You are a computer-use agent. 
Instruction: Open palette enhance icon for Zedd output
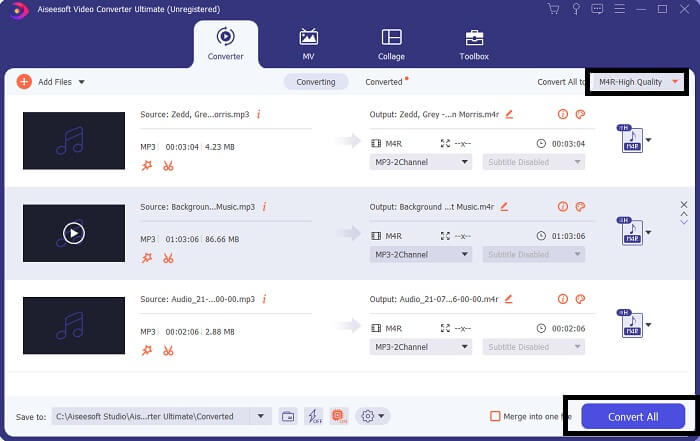580,114
